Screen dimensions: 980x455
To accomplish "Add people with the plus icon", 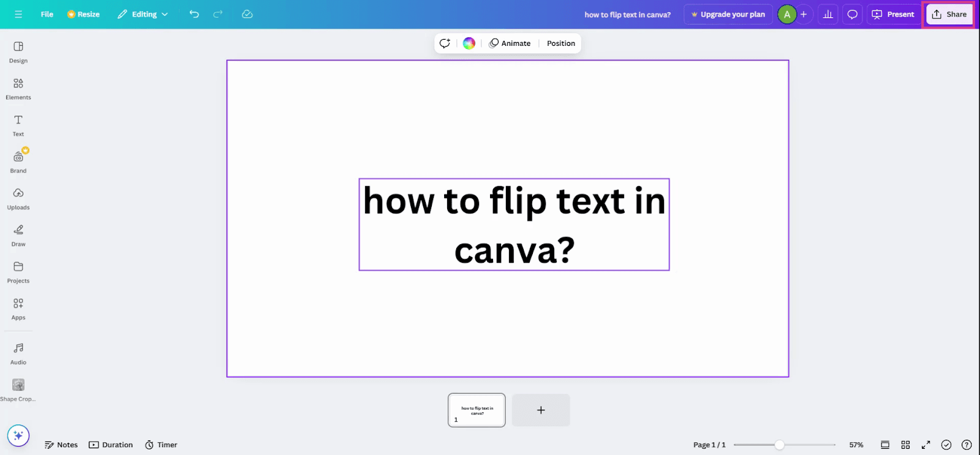I will [x=804, y=14].
